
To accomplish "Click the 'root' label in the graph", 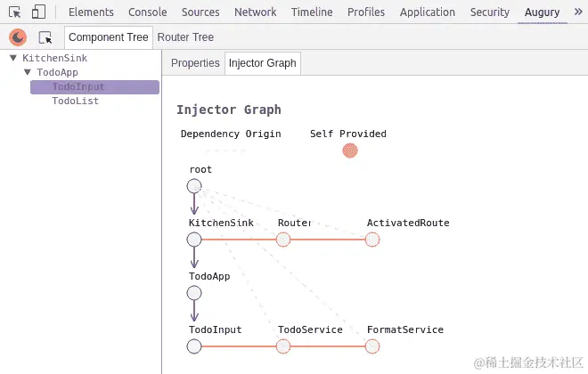I will coord(200,169).
